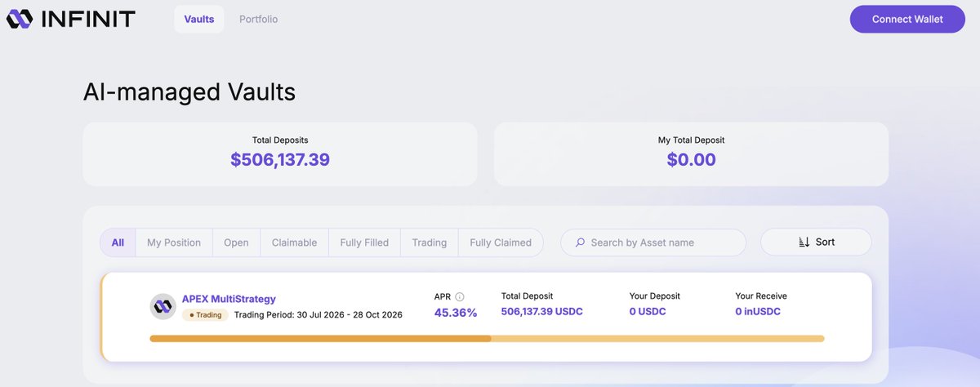Open the APEX MultiStrategy vault link
This screenshot has height=387, width=980.
[x=229, y=299]
